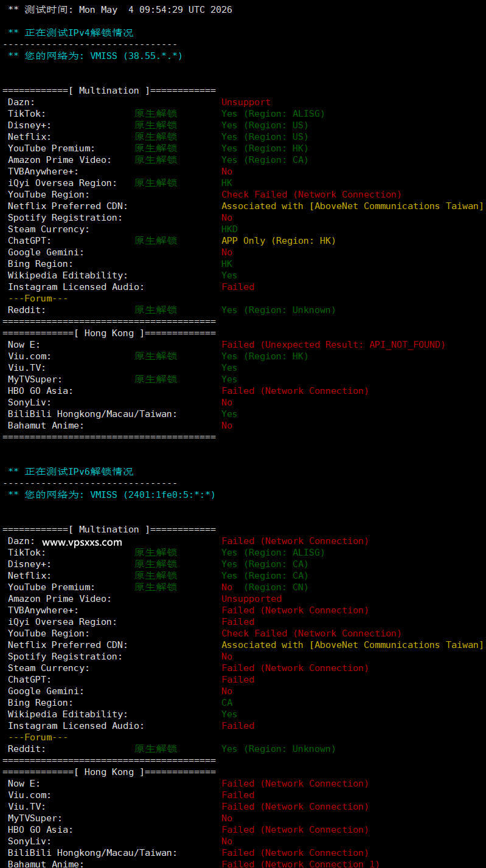Select the second '[ Multination ]' section header
The height and width of the screenshot is (868, 486).
[x=109, y=529]
